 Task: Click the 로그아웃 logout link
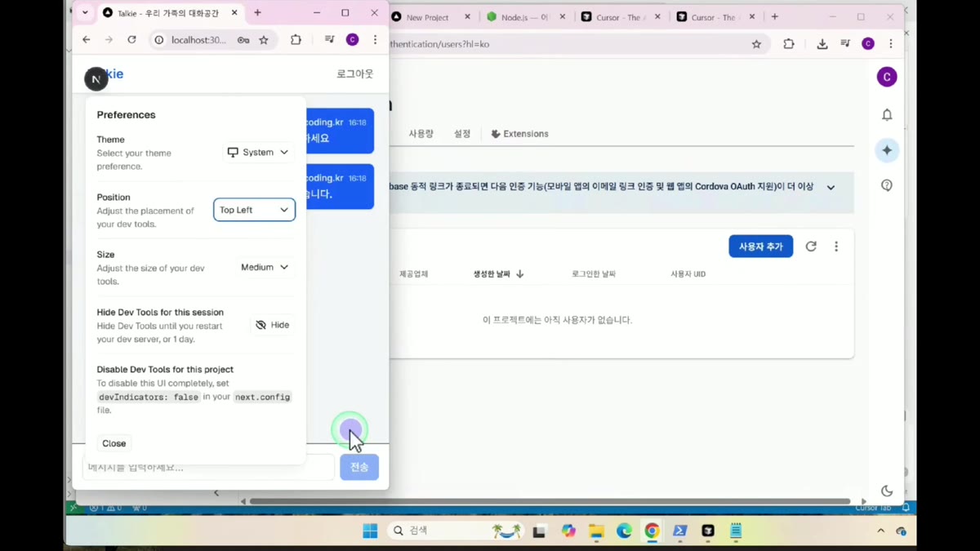coord(354,73)
